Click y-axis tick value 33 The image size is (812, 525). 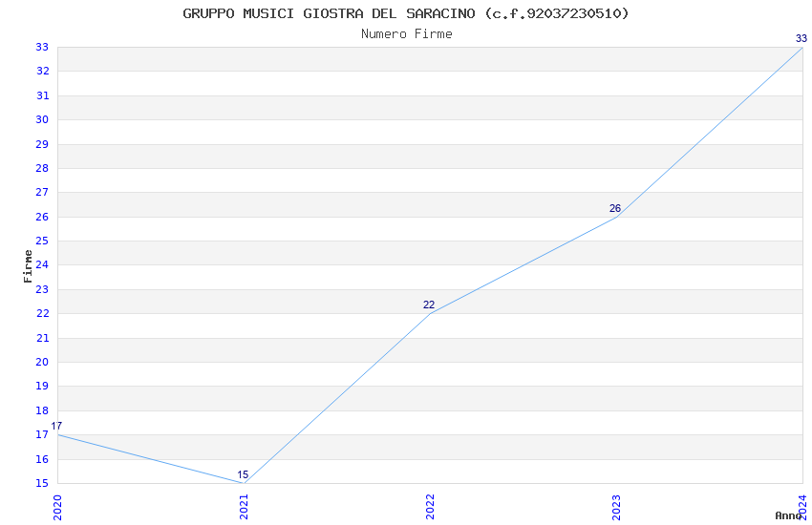pos(42,47)
